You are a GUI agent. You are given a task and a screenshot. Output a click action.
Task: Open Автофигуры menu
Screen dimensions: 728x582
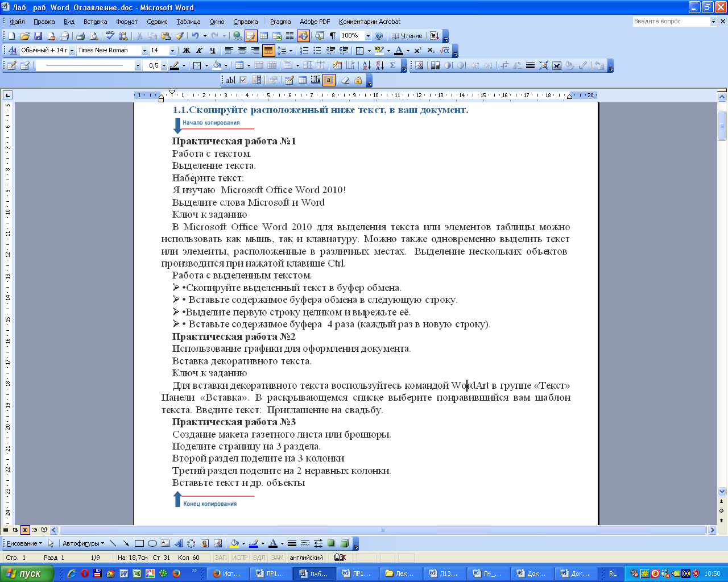[83, 543]
